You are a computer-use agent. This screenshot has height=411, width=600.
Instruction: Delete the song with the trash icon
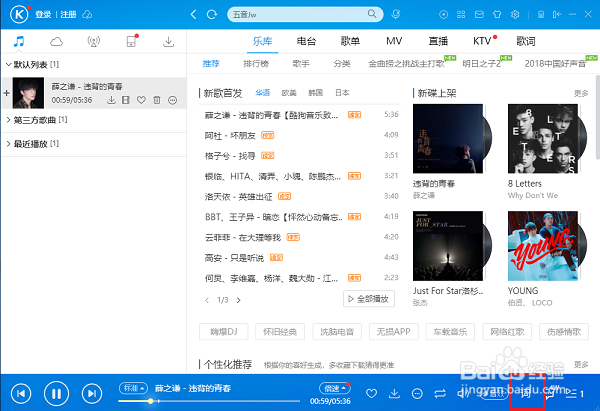pos(157,100)
